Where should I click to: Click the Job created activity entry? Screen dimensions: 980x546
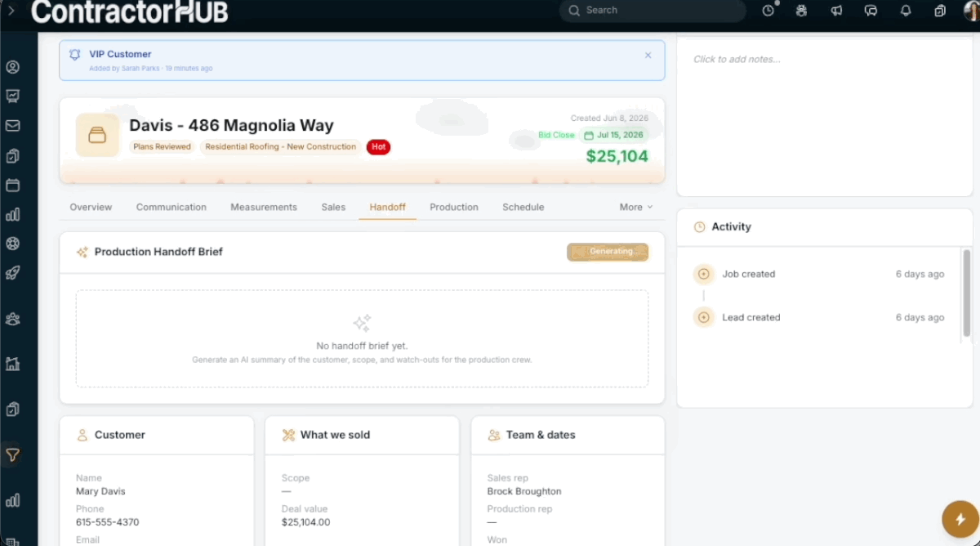pos(819,274)
